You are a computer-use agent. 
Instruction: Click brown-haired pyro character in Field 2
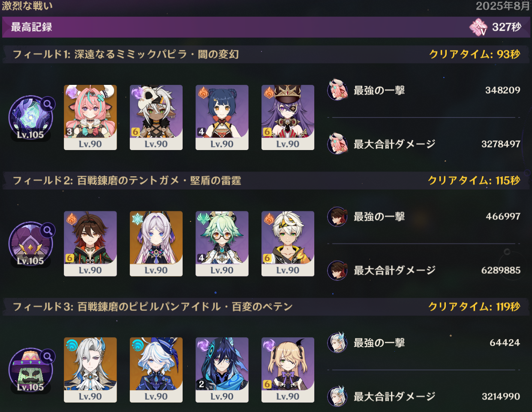tap(90, 244)
